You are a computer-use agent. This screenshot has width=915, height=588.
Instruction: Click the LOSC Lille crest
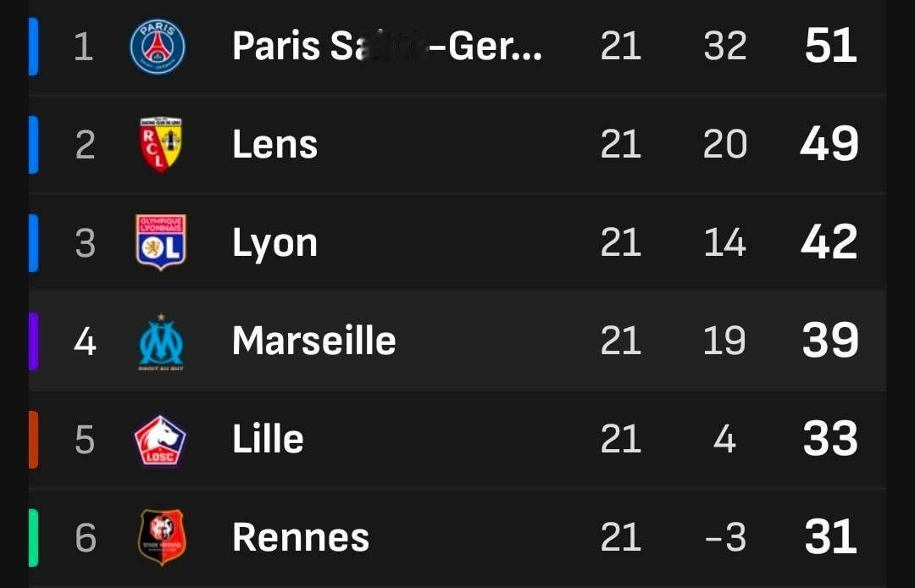[x=160, y=440]
